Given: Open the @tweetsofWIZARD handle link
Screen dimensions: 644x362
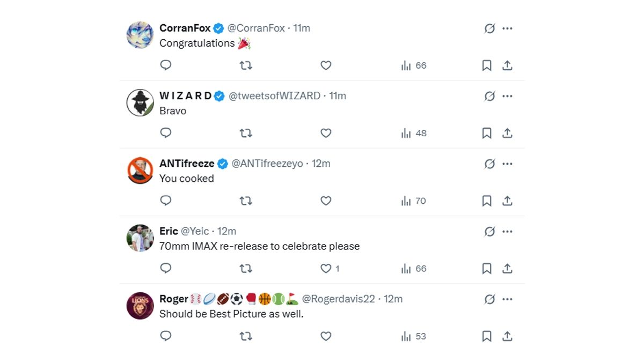Looking at the screenshot, I should pos(274,96).
